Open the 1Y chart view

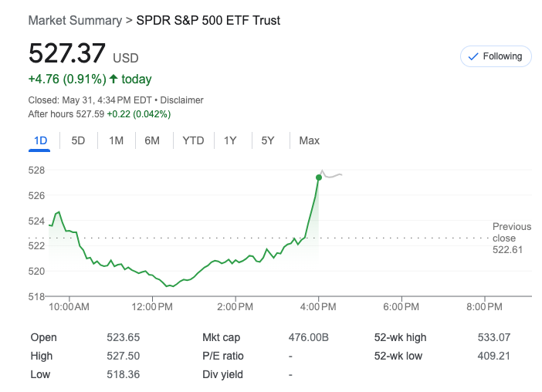click(230, 140)
